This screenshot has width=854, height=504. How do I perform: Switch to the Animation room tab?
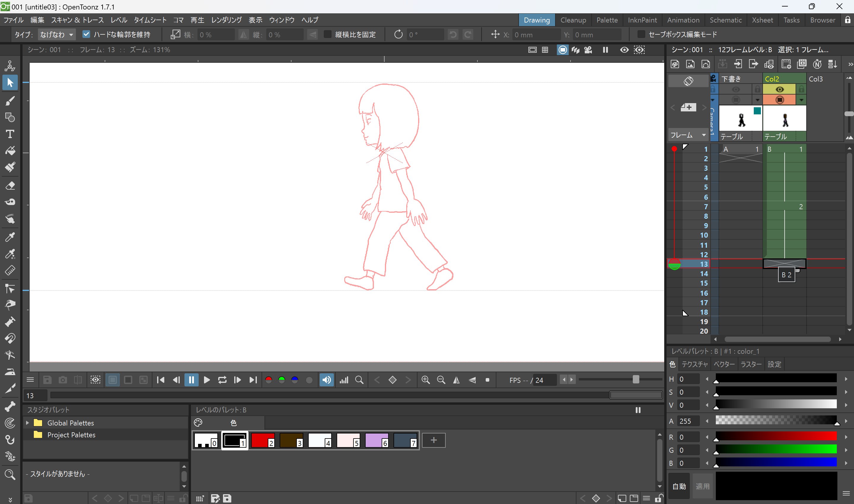click(x=683, y=20)
